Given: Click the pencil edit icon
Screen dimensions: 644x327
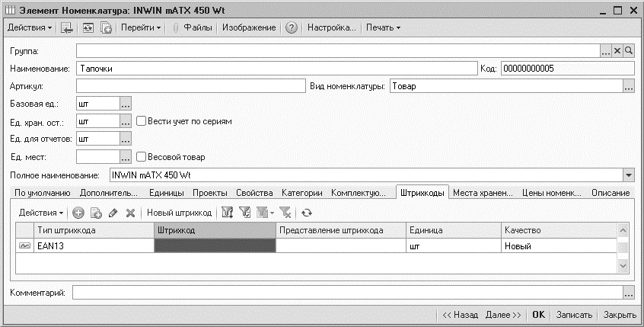Looking at the screenshot, I should tap(113, 213).
